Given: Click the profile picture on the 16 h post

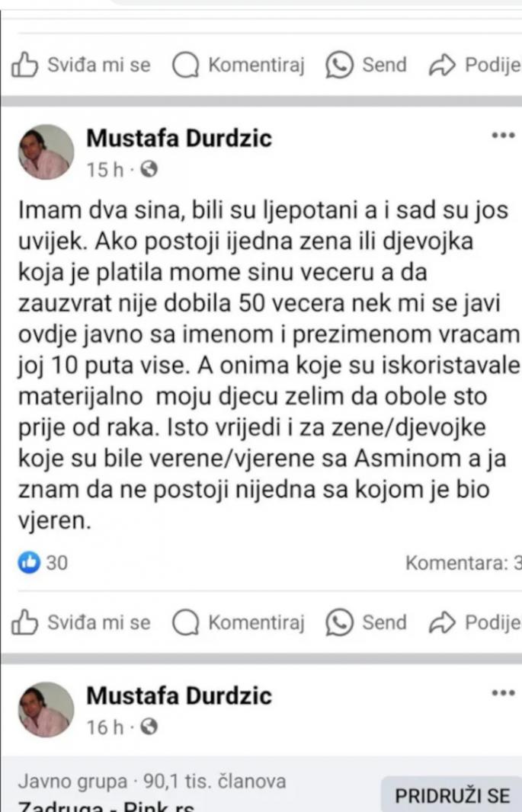Looking at the screenshot, I should pos(46,709).
